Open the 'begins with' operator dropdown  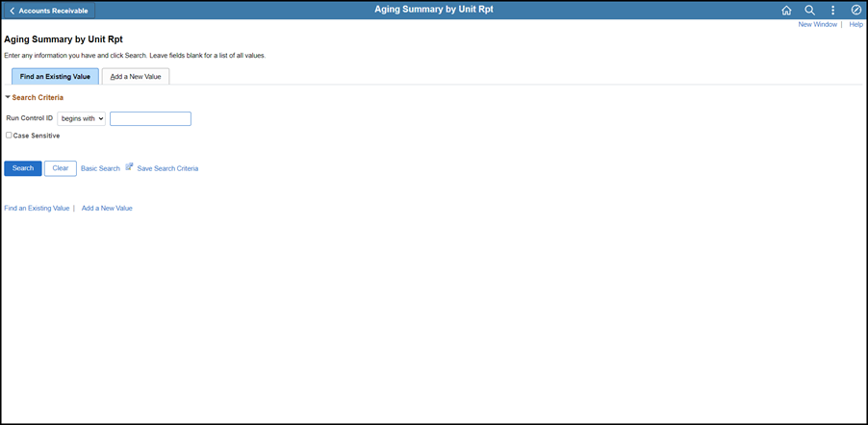82,118
